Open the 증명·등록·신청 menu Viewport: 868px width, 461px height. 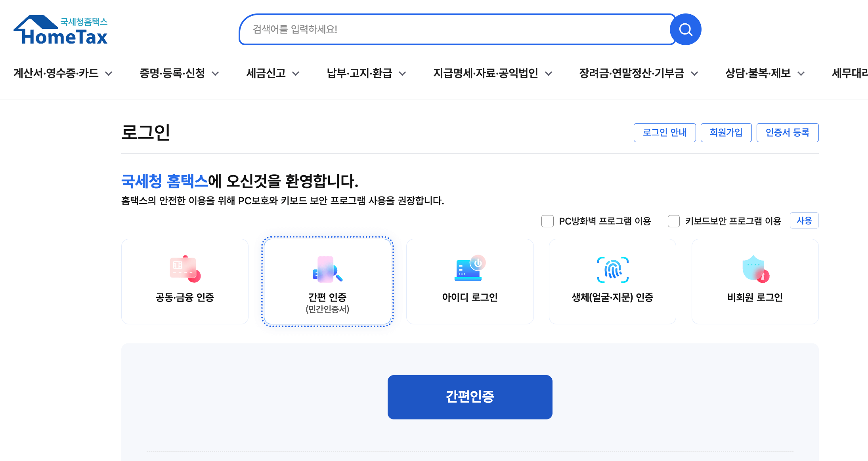172,73
